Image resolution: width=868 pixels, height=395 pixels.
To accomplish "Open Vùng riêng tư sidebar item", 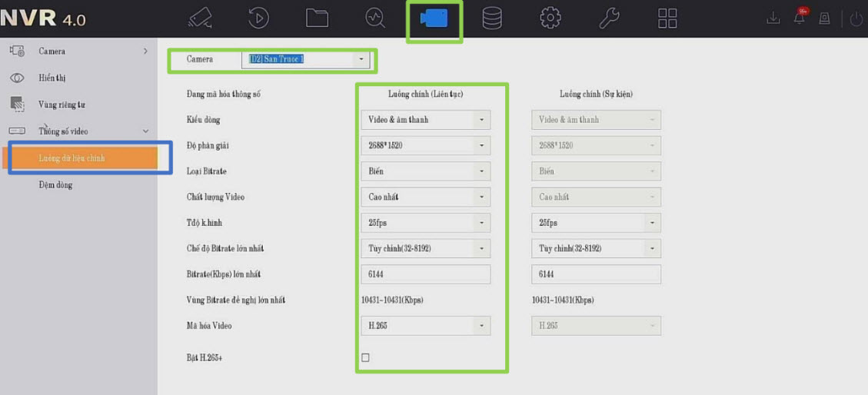I will [x=62, y=105].
